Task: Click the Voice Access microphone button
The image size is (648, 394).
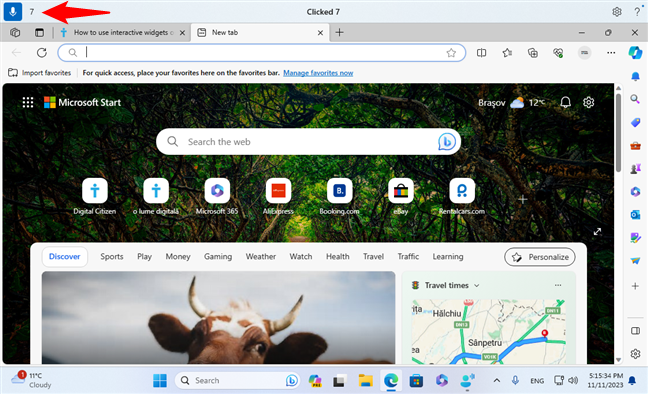Action: (13, 12)
